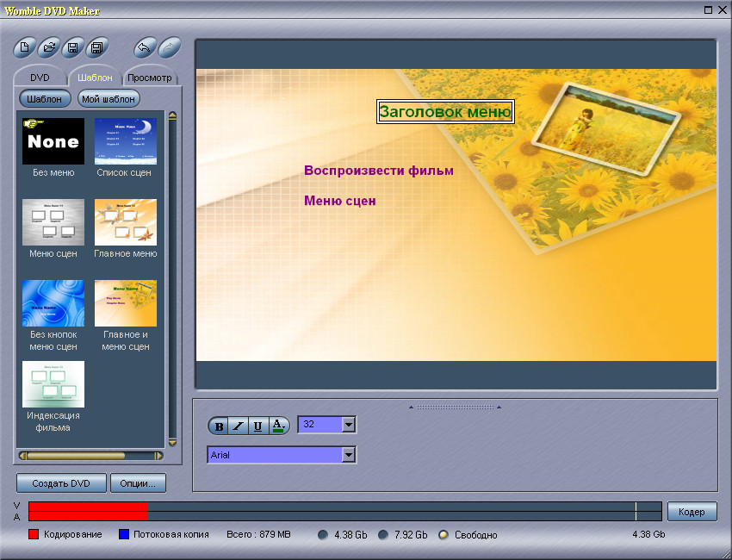Click the Save As double floppy disk icon
This screenshot has height=560, width=732.
pos(97,47)
